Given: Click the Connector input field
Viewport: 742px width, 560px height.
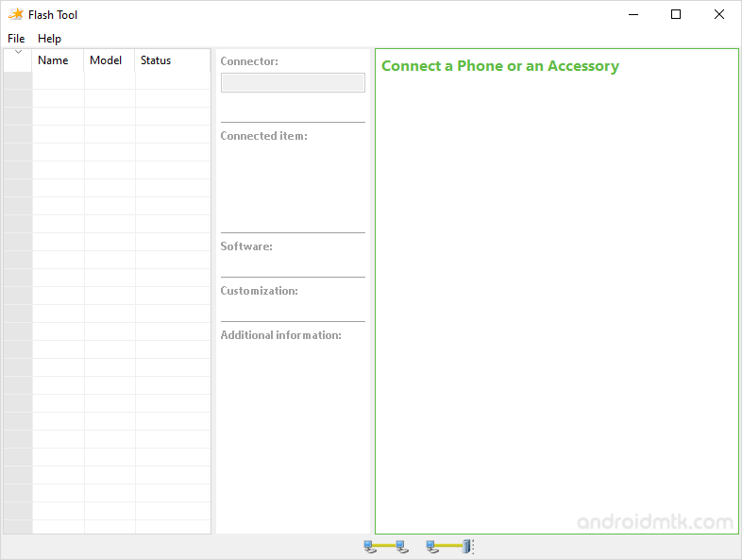Looking at the screenshot, I should pos(293,82).
